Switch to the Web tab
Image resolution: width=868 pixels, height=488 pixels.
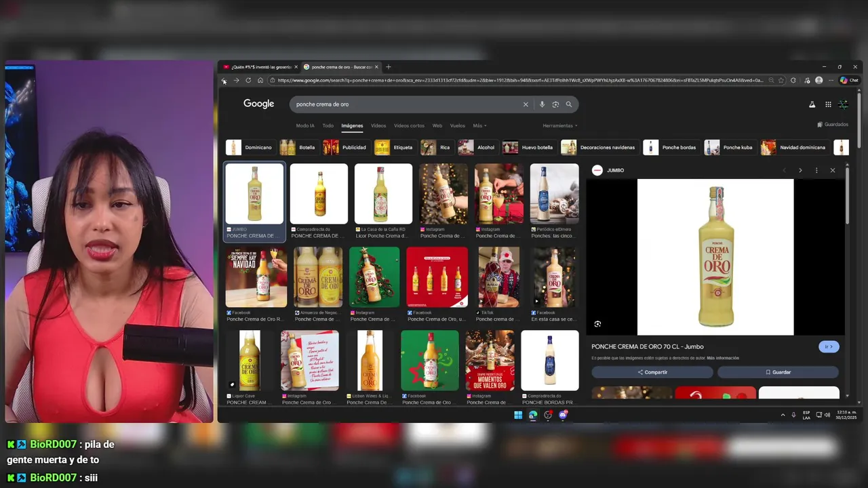pyautogui.click(x=437, y=125)
